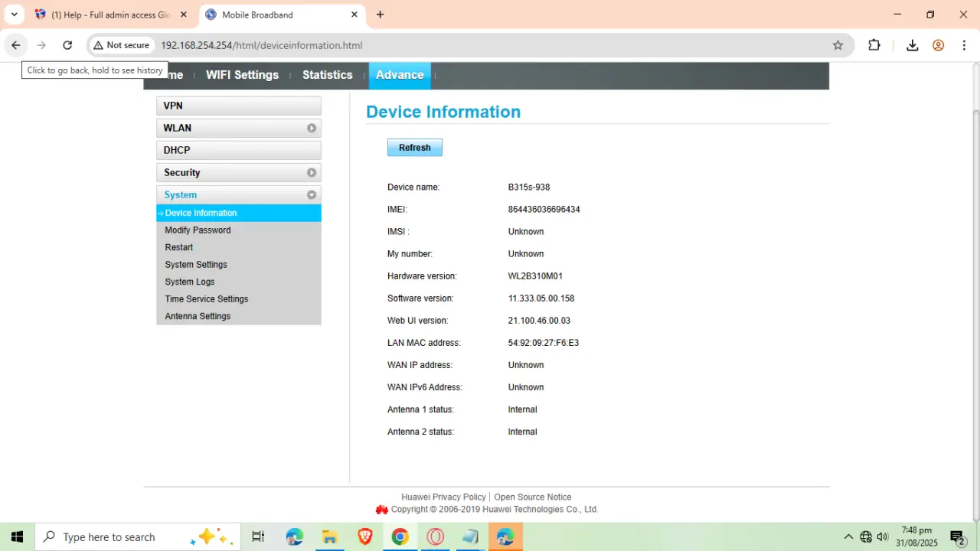Click the page vertical scrollbar
The height and width of the screenshot is (551, 980).
pos(975,314)
